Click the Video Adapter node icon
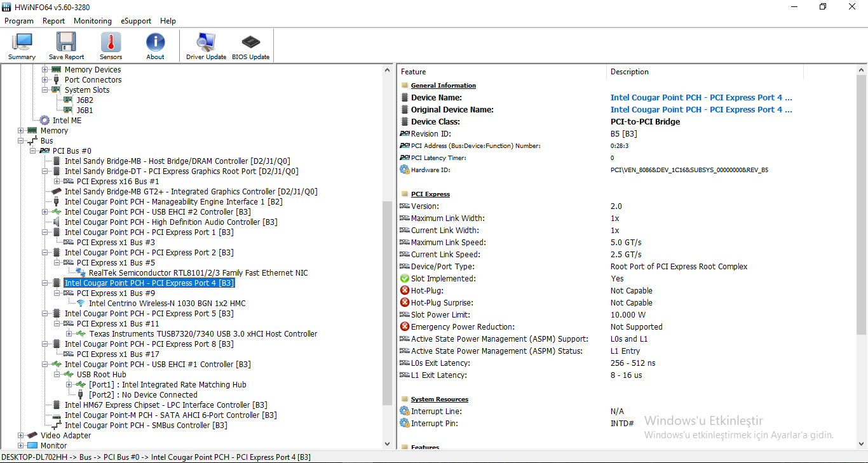The height and width of the screenshot is (463, 868). [x=32, y=435]
